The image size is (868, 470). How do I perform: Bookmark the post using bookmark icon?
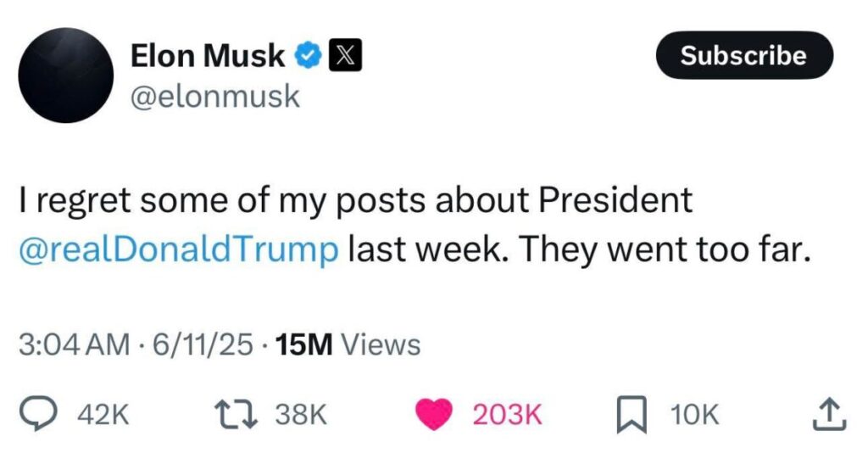[x=633, y=414]
